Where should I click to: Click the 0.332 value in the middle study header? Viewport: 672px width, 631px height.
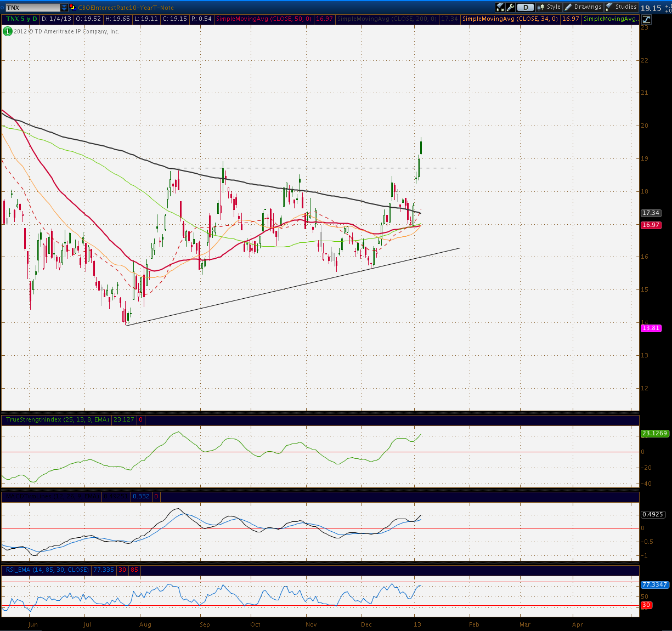tap(141, 496)
